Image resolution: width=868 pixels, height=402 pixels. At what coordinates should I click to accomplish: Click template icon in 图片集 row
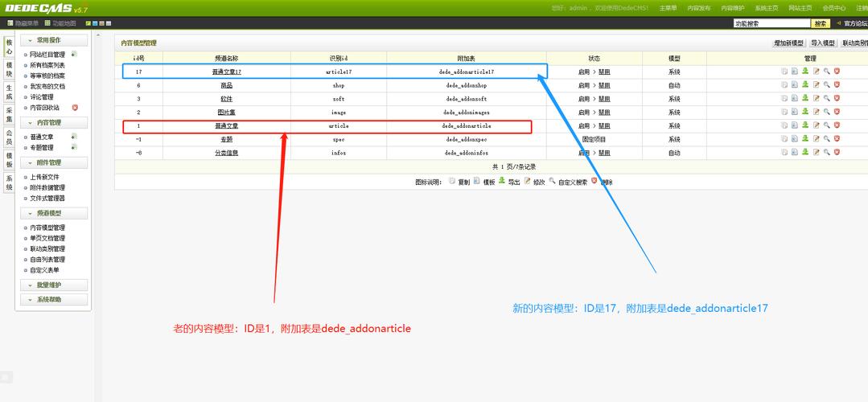(x=794, y=112)
